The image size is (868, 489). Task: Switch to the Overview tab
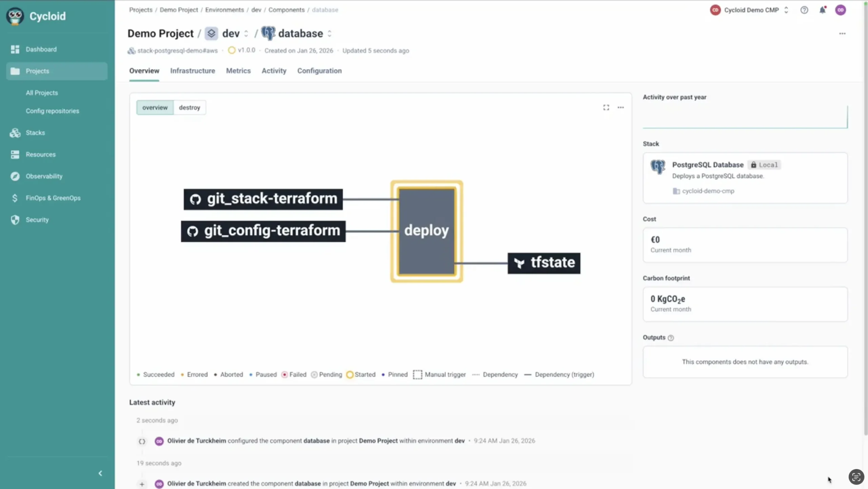pyautogui.click(x=144, y=71)
